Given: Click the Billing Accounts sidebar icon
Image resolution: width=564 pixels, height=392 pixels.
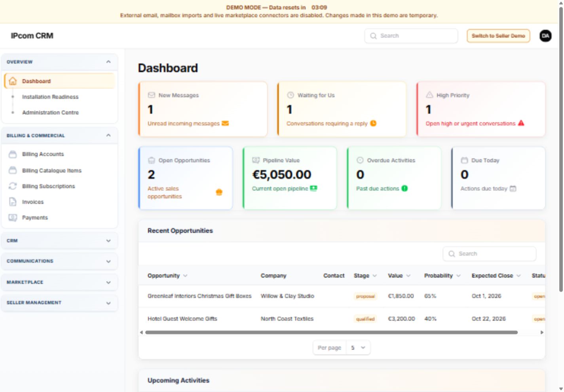Looking at the screenshot, I should click(13, 154).
